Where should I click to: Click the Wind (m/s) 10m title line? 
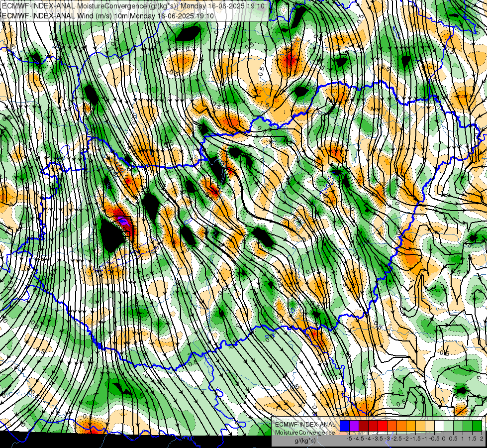108,15
